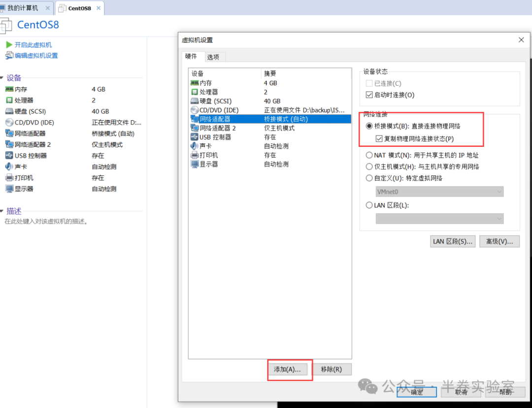Click 内存 icon in settings hardware list

pos(195,83)
